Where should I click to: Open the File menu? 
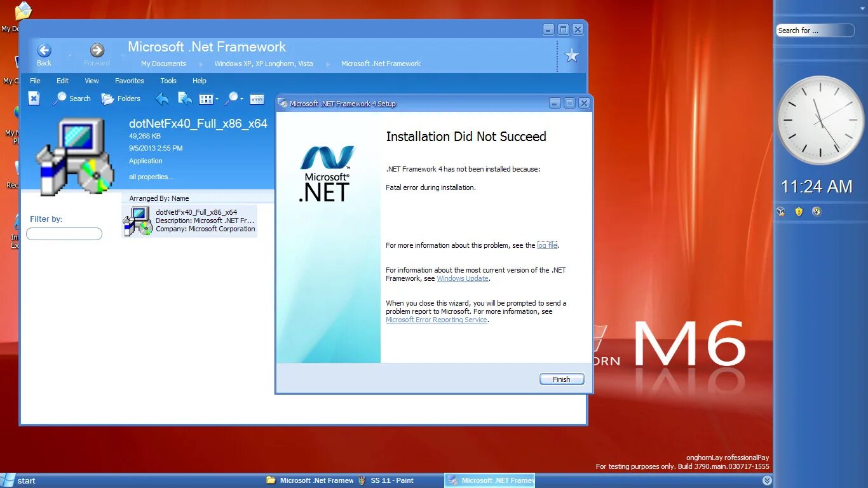[35, 81]
